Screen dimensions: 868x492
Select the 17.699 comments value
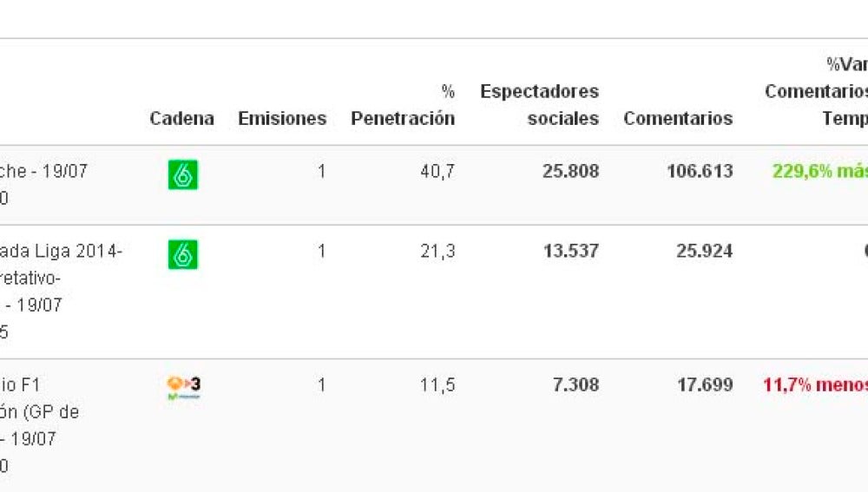pyautogui.click(x=705, y=385)
